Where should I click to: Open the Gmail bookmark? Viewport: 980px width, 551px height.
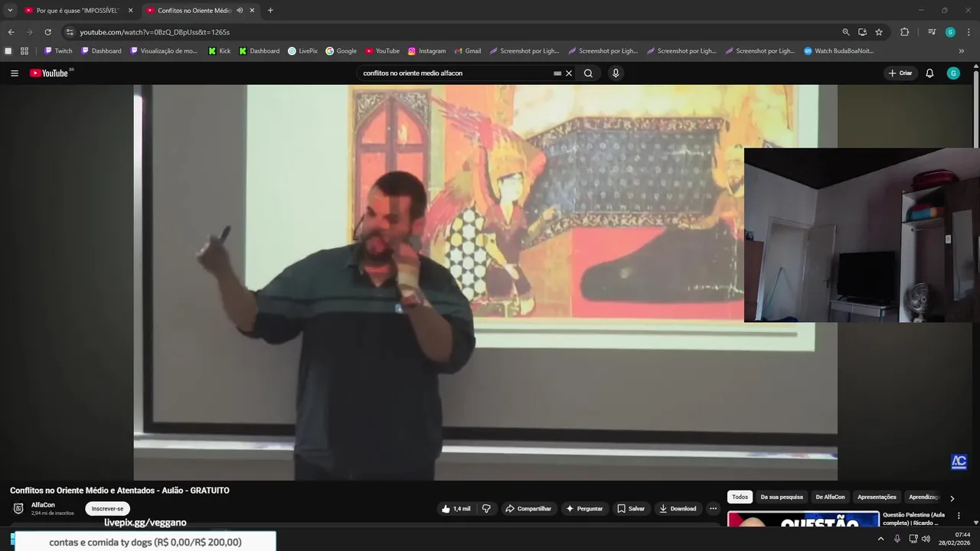click(x=467, y=51)
